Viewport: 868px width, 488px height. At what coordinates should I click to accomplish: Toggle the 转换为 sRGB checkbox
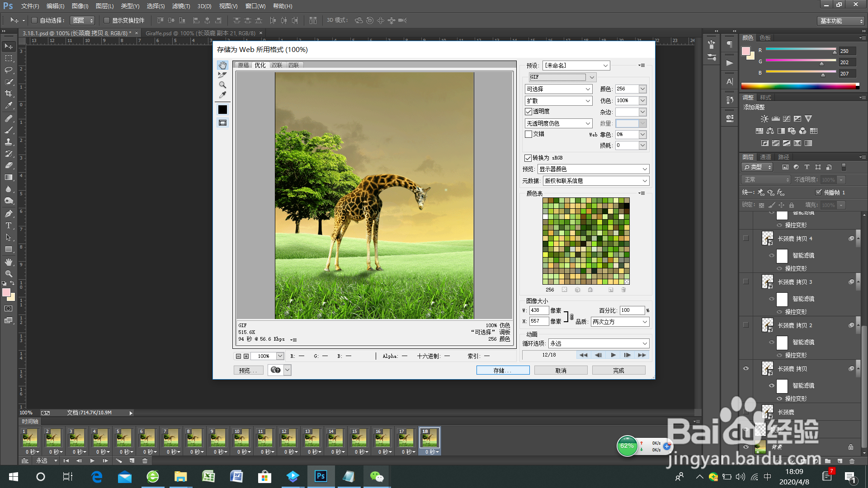tap(528, 158)
